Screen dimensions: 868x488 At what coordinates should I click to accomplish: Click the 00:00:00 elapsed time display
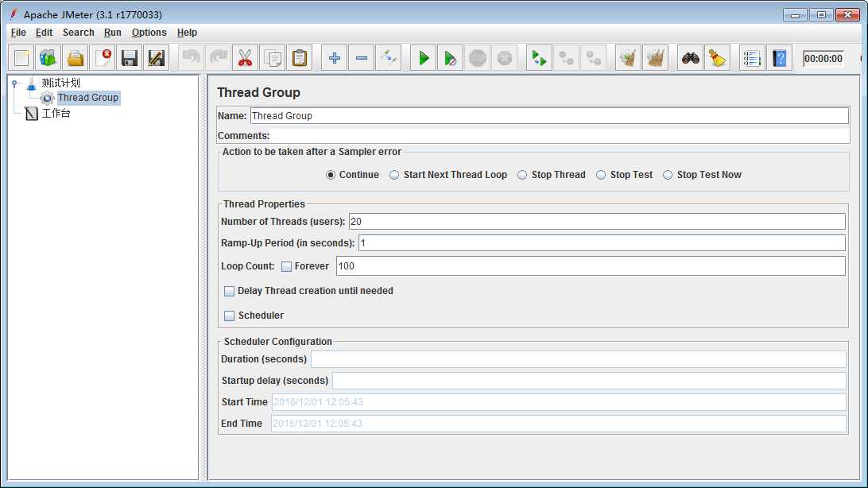point(823,59)
